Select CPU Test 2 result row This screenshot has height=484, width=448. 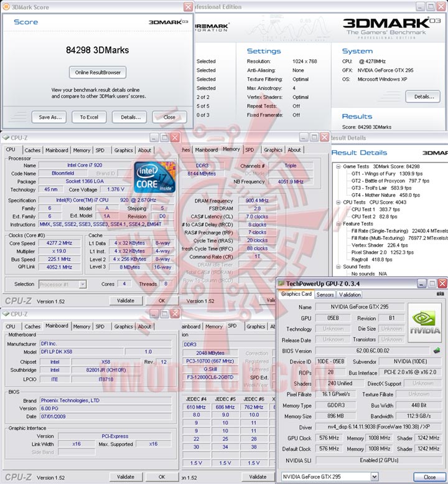point(375,216)
